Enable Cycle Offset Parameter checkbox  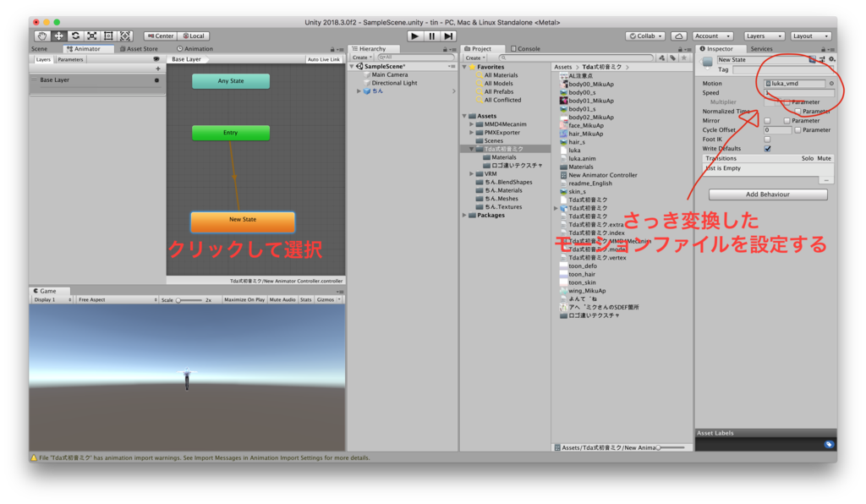(x=797, y=130)
